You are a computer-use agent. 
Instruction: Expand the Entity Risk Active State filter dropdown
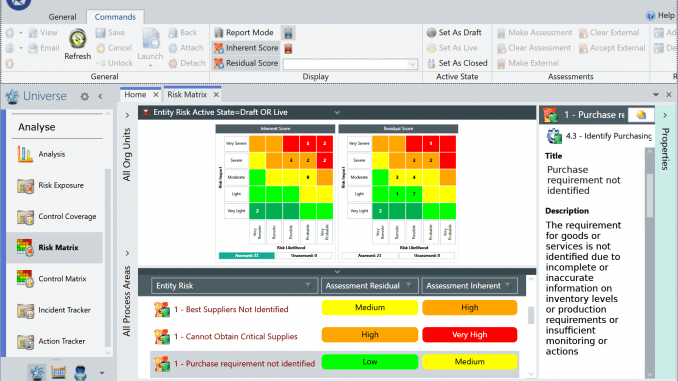(x=337, y=112)
